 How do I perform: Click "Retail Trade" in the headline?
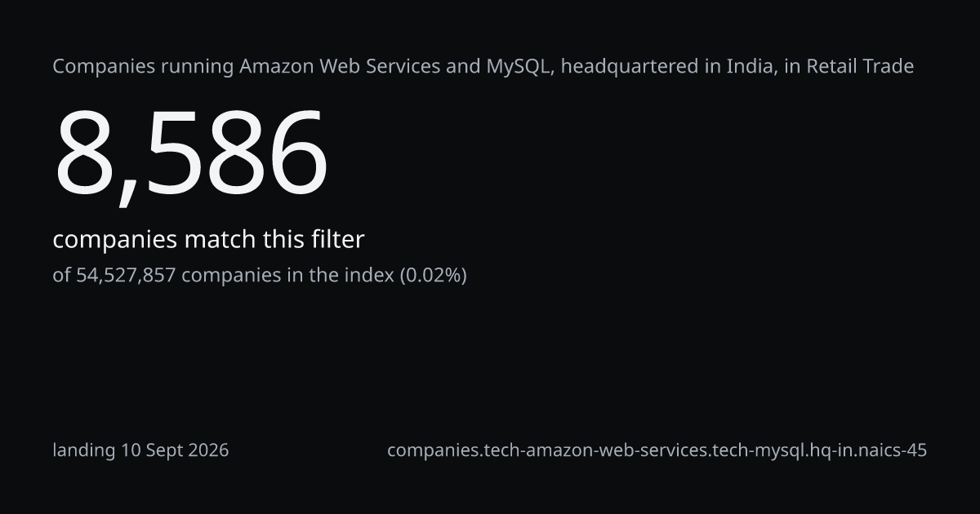860,67
